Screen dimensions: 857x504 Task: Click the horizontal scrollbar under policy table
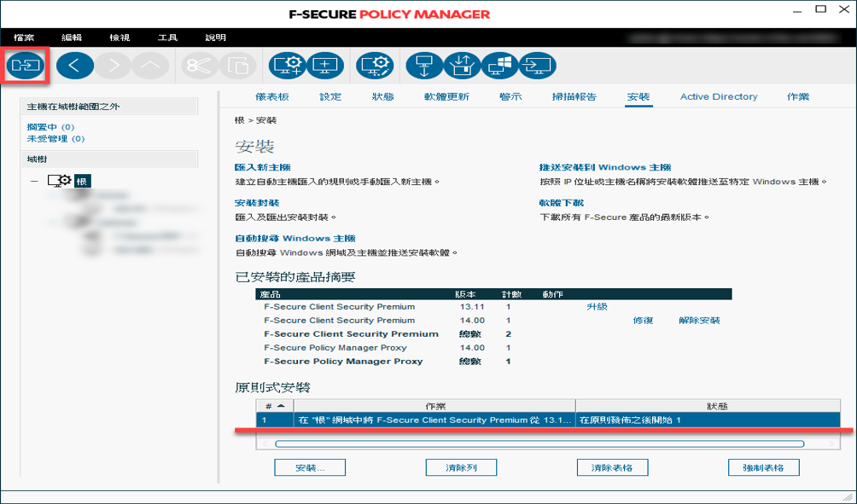coord(538,444)
